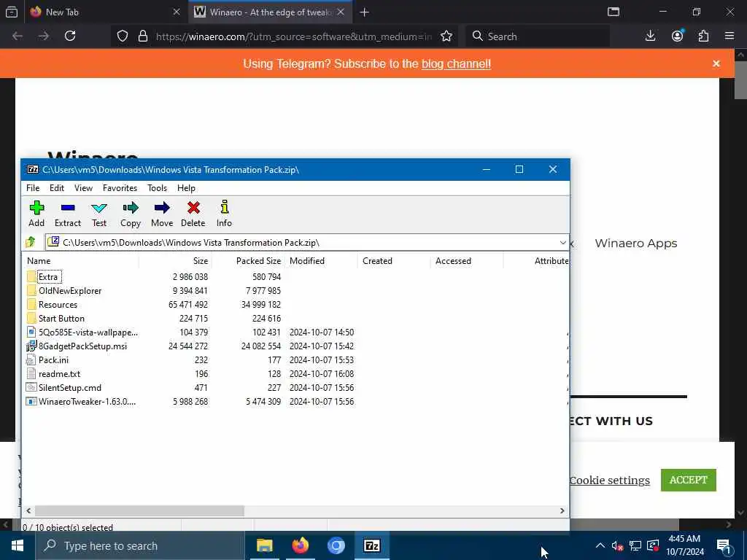Select the readme.txt file icon
This screenshot has width=747, height=560.
click(31, 374)
